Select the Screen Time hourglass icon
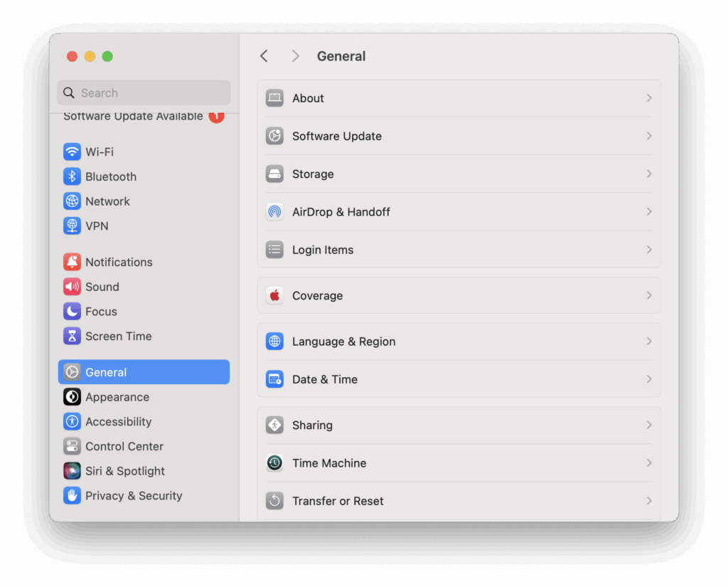Screen dimensions: 728x587 (72, 336)
